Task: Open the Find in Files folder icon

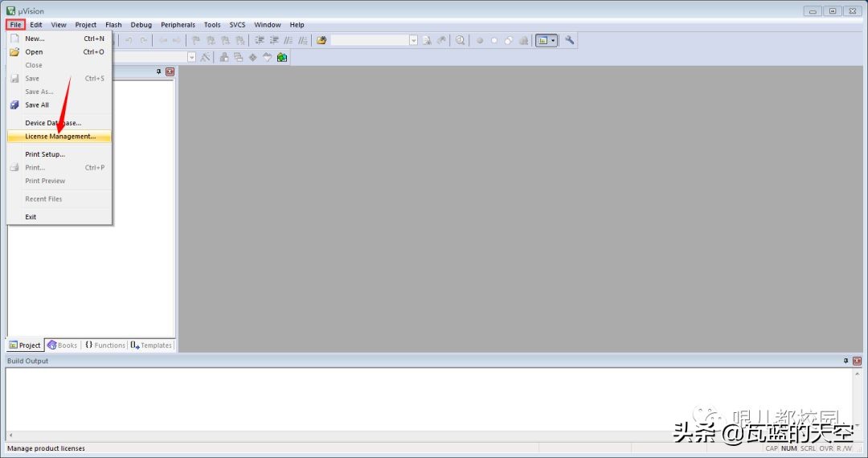Action: click(x=321, y=40)
